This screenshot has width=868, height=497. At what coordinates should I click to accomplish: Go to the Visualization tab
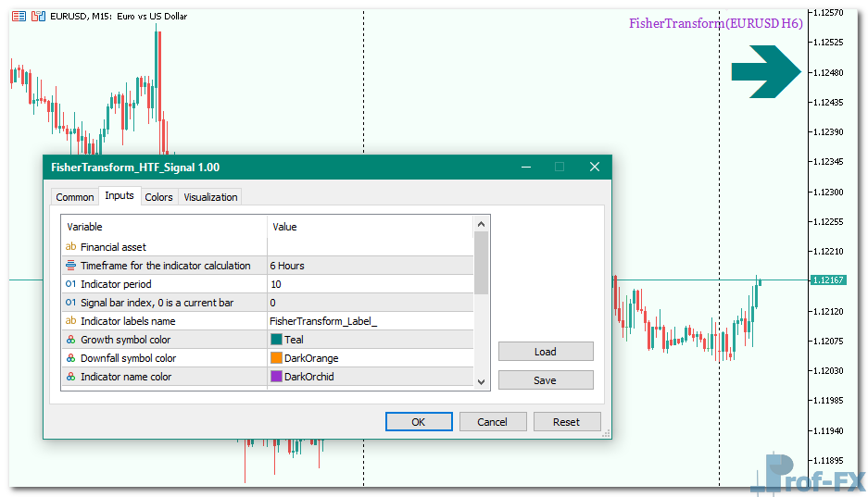click(210, 197)
